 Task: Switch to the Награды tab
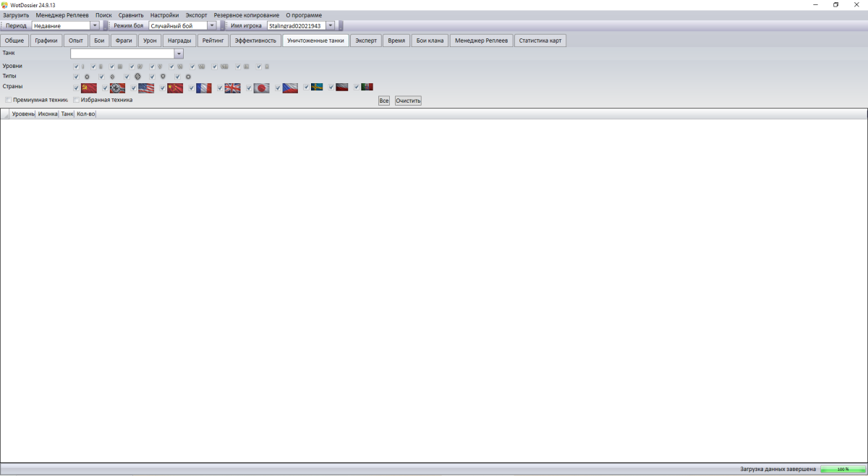click(x=179, y=41)
